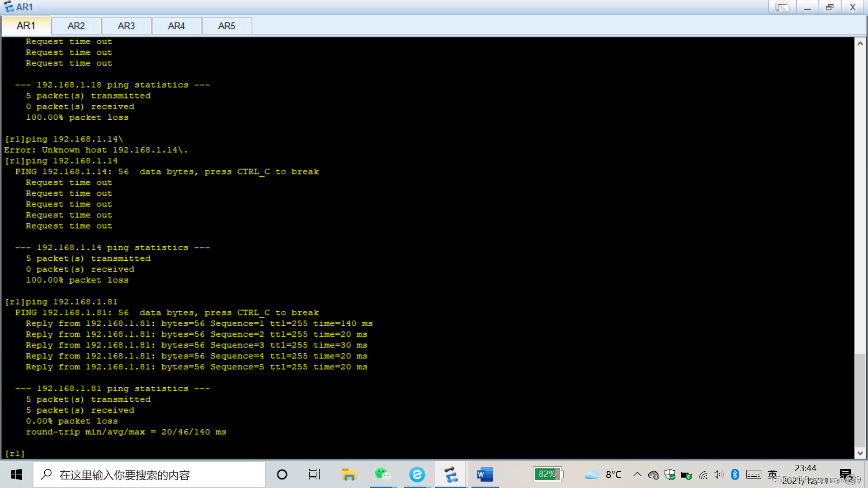868x488 pixels.
Task: Open the eNSP app icon in taskbar
Action: pos(451,474)
